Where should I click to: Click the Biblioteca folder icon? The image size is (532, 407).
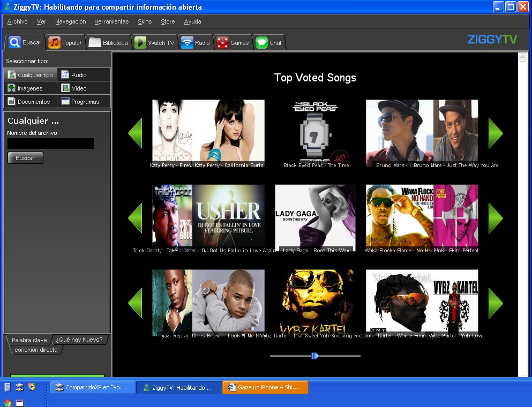tap(95, 43)
